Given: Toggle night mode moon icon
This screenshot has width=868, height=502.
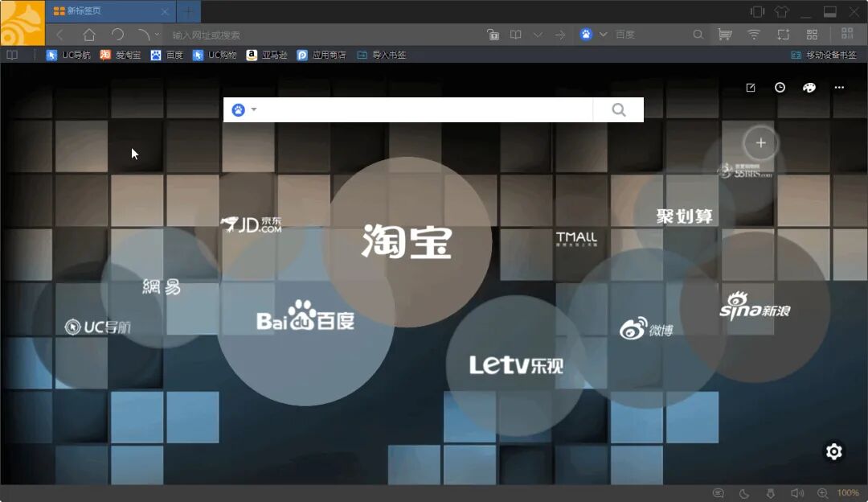Looking at the screenshot, I should pos(744,493).
